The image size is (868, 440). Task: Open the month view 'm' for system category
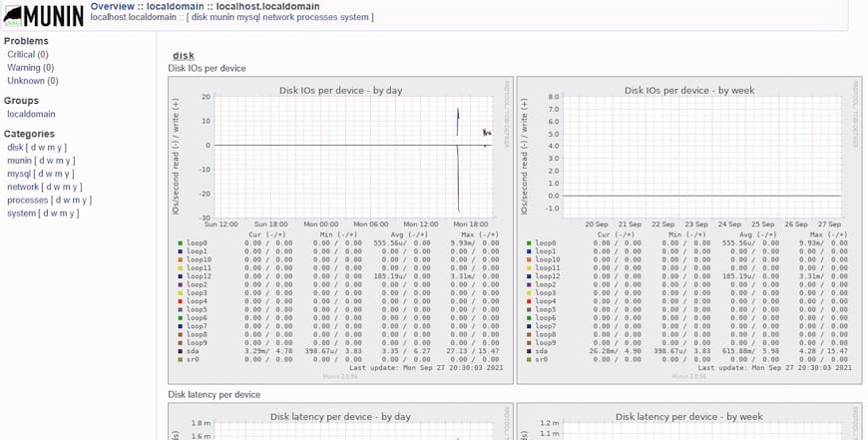[64, 214]
